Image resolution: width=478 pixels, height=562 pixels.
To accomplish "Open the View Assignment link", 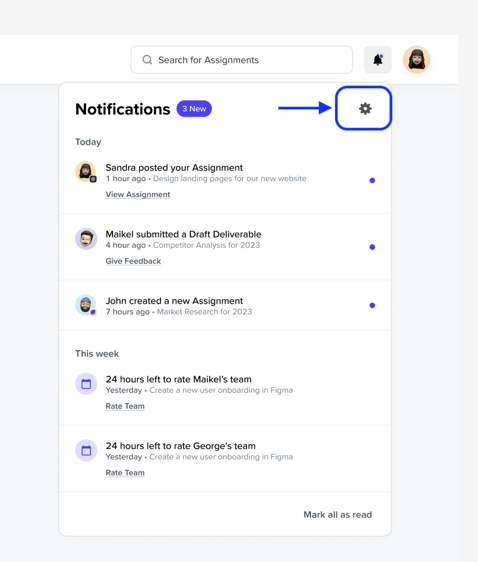I will click(138, 194).
